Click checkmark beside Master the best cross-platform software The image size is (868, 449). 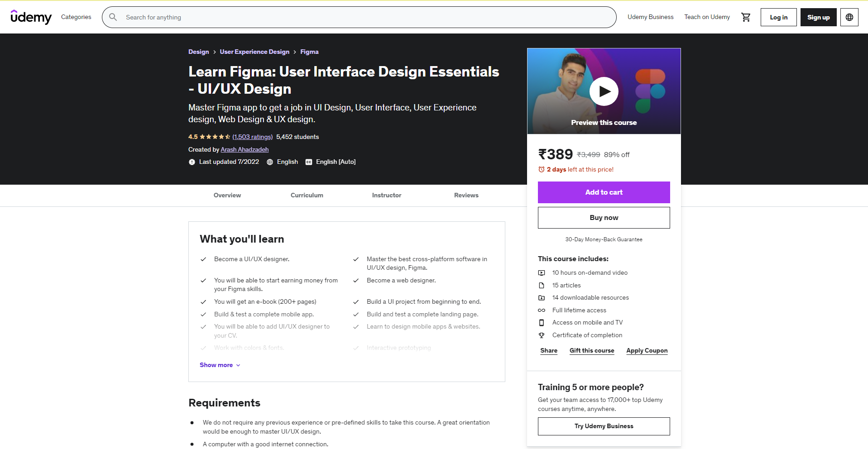[356, 259]
